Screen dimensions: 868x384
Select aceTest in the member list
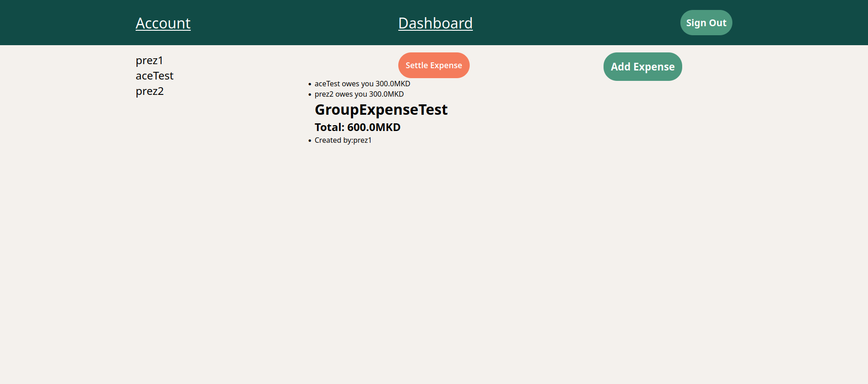click(154, 76)
